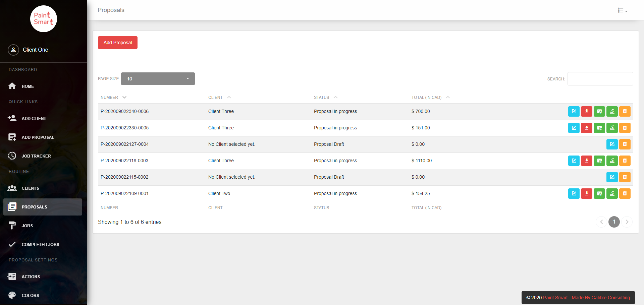Click the Client One user avatar icon

click(x=13, y=50)
